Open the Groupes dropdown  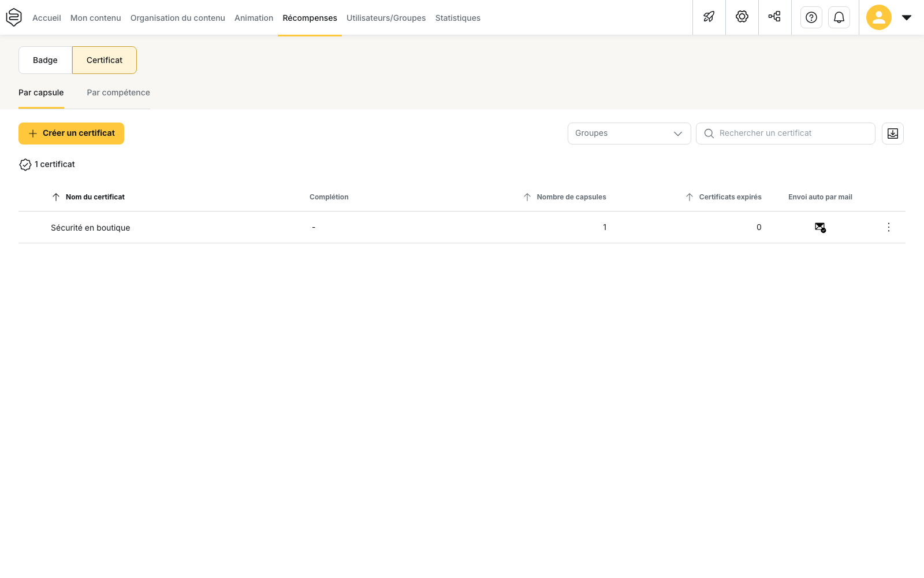point(629,134)
